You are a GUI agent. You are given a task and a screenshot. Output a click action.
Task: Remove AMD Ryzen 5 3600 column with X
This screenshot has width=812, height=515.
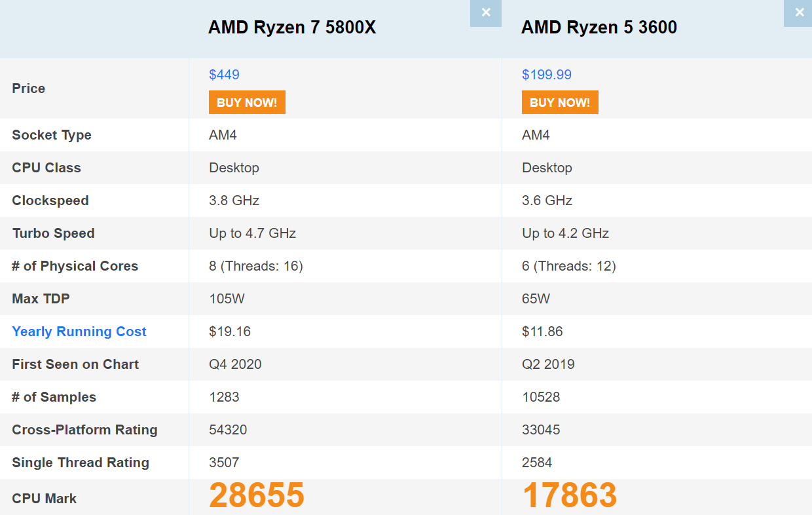(799, 12)
